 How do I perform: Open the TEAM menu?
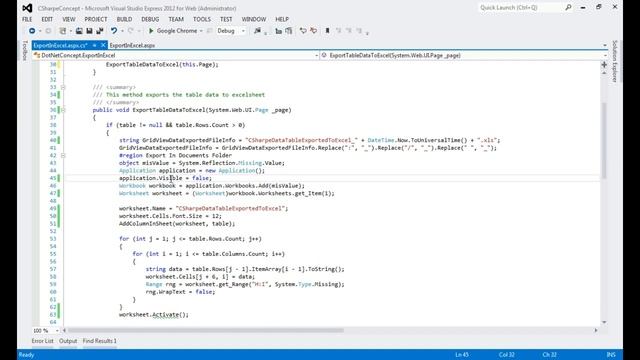tap(176, 19)
